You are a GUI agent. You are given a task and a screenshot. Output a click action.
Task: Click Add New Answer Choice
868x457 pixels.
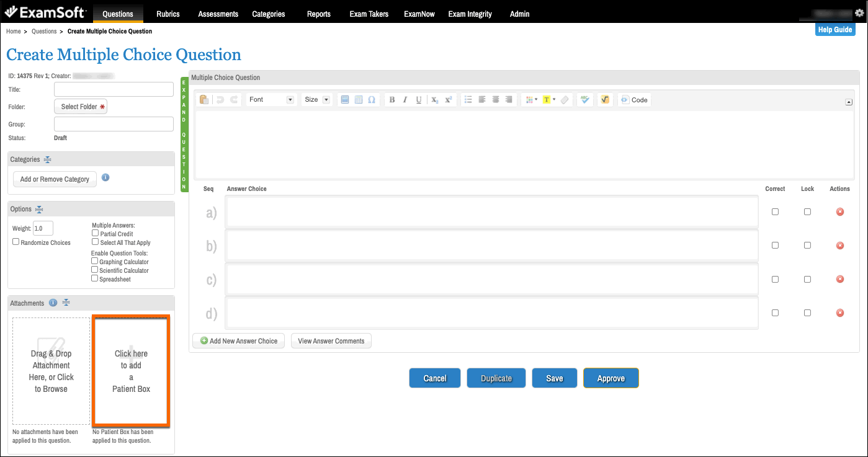point(238,341)
